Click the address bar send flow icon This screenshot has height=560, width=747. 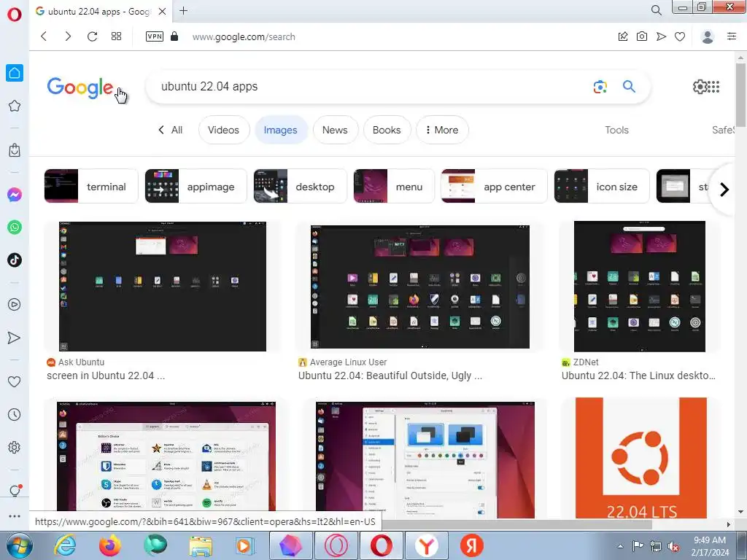click(661, 36)
